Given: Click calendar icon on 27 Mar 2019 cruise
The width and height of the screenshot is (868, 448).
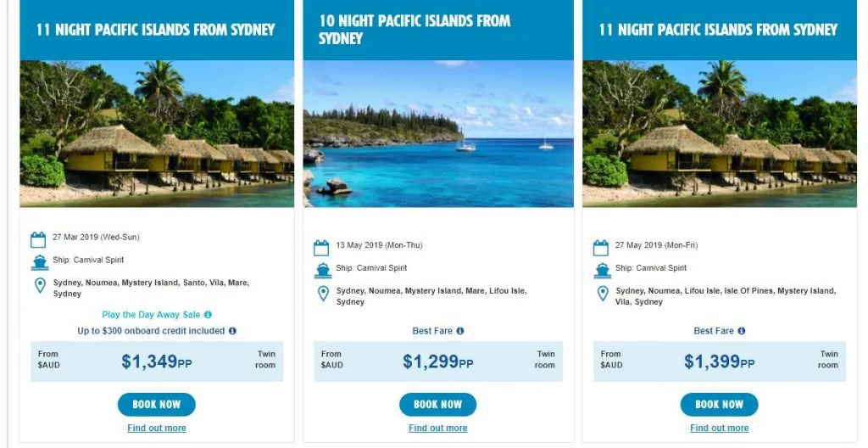Looking at the screenshot, I should tap(38, 239).
